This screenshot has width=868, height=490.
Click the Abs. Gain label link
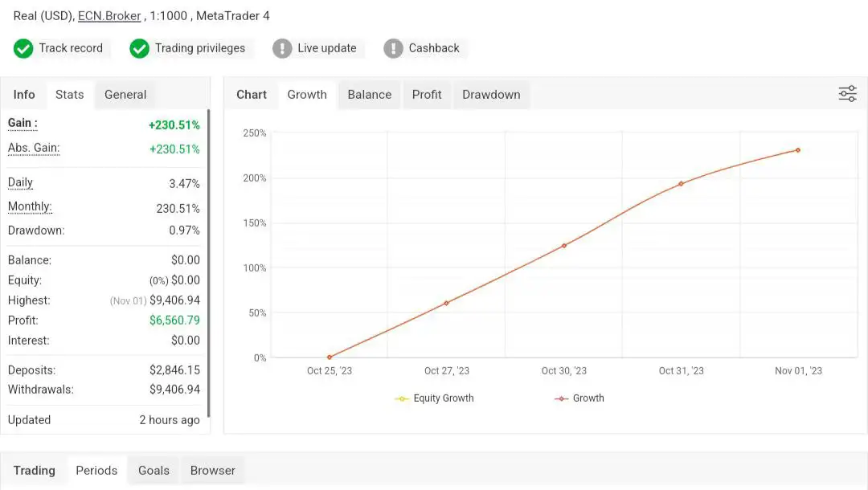tap(34, 149)
